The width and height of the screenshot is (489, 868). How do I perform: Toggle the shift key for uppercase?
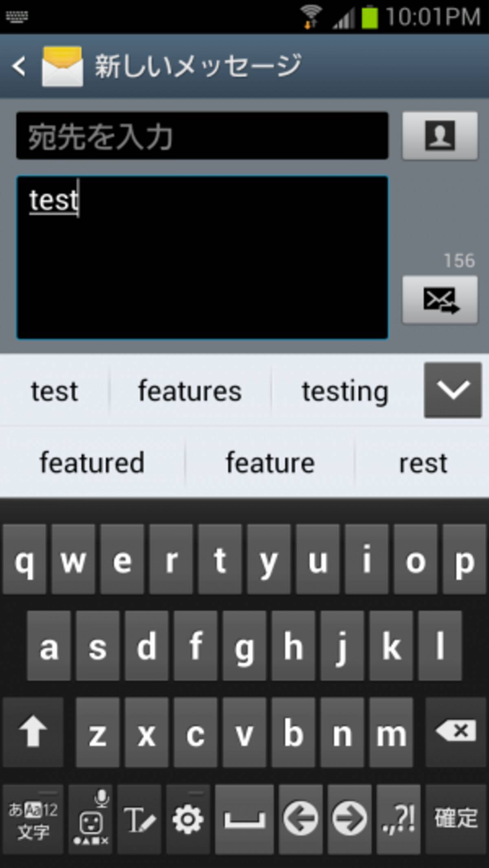[x=33, y=732]
